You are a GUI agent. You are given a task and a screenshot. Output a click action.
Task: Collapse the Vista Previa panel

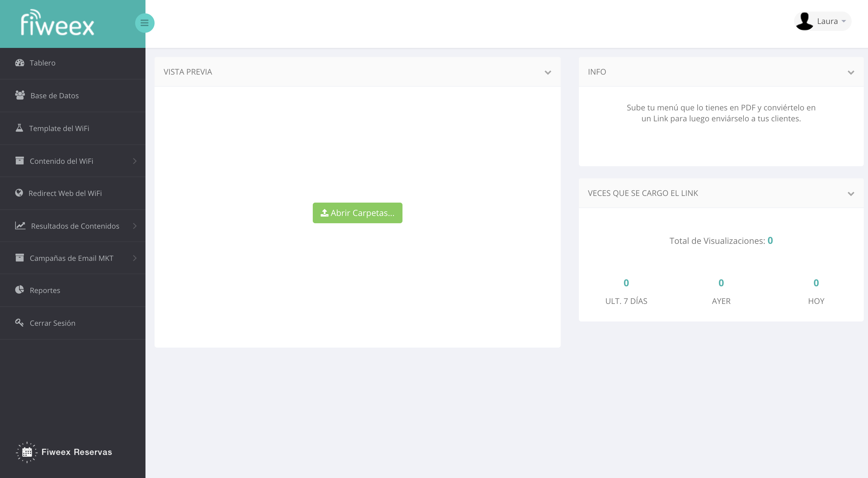pos(548,72)
